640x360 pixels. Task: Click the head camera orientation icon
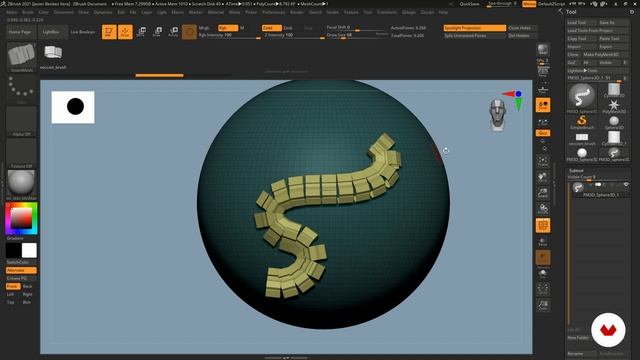(498, 115)
